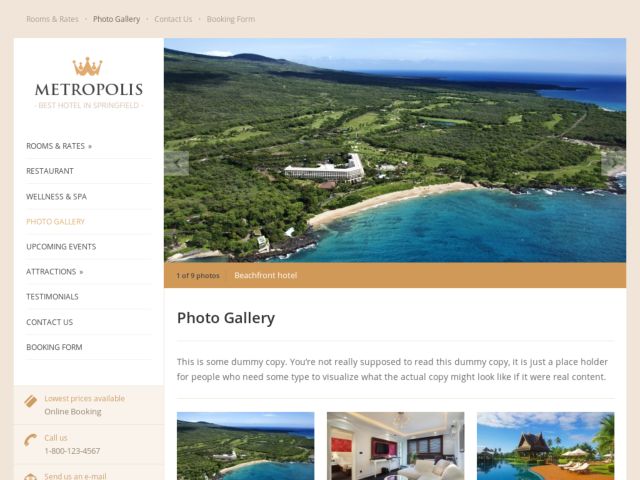Image resolution: width=640 pixels, height=480 pixels.
Task: Open the tropical pool resort thumbnail
Action: (546, 446)
